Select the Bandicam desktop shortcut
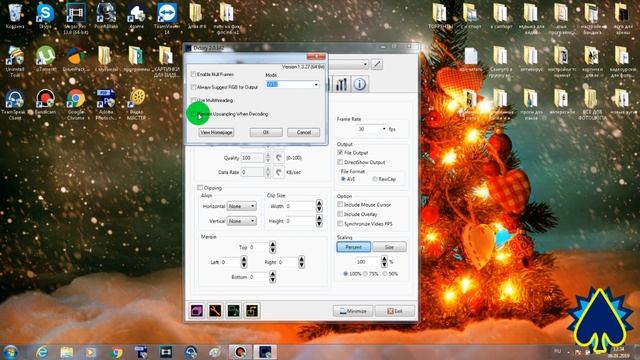This screenshot has height=360, width=640. click(45, 102)
